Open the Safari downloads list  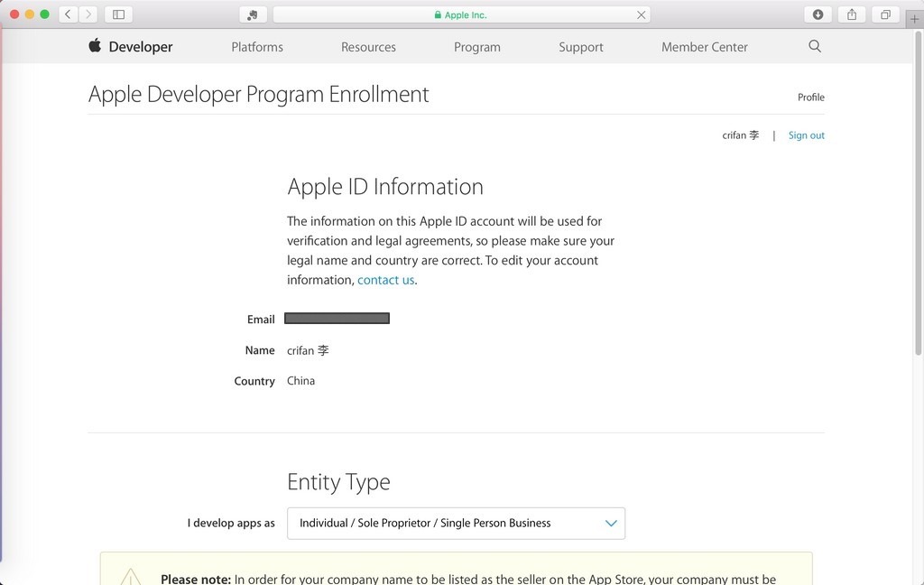click(818, 14)
